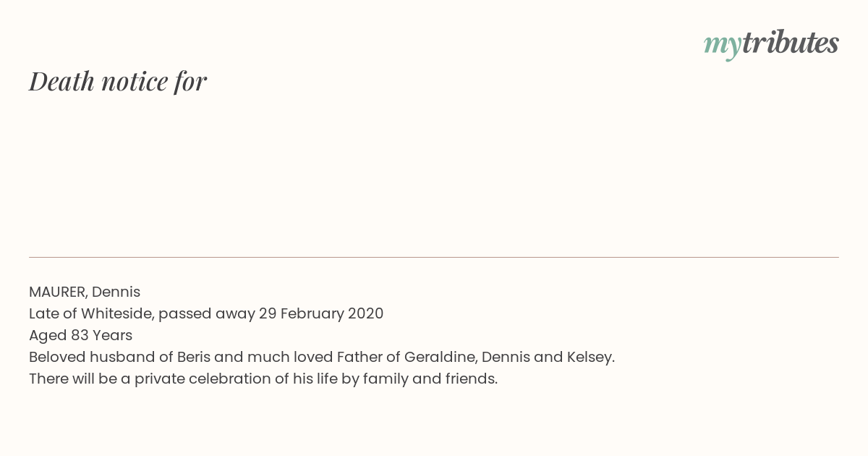Click the "Aged 83 Years" line
868x456 pixels.
(80, 335)
